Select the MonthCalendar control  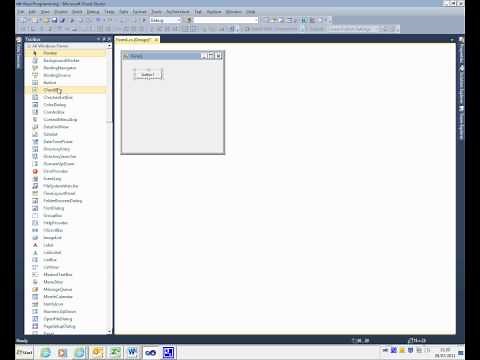[66, 297]
